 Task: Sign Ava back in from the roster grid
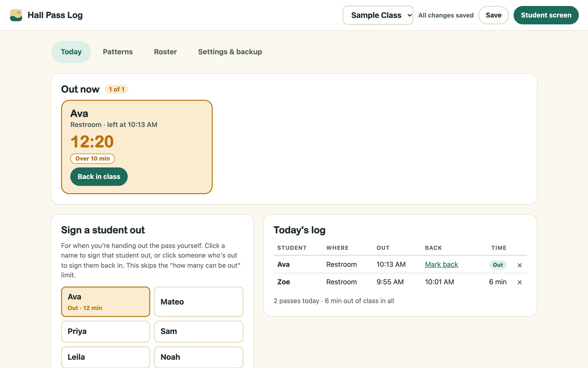click(105, 302)
